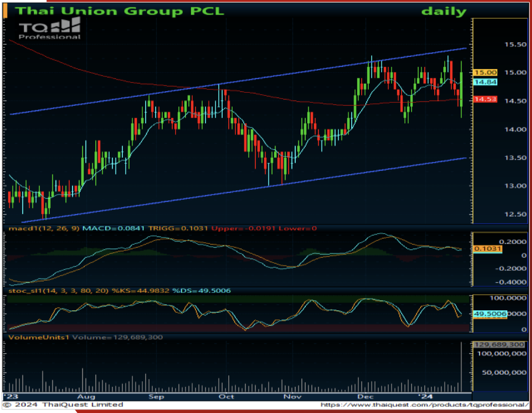Click the orange 0.1031 MACD axis tag
532x413 pixels.
point(487,249)
